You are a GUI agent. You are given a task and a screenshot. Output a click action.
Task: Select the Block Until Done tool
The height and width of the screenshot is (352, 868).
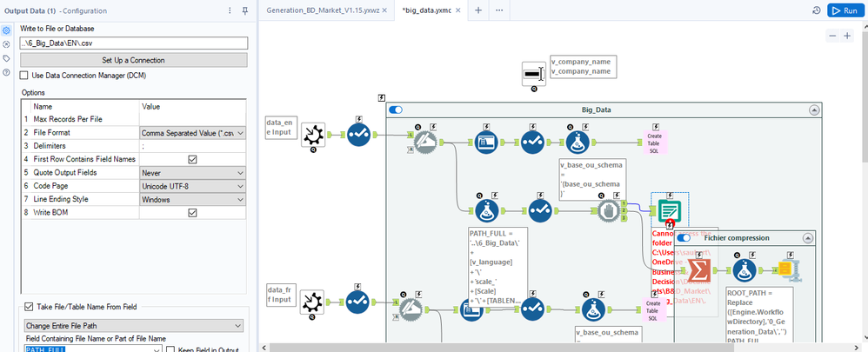pyautogui.click(x=608, y=211)
